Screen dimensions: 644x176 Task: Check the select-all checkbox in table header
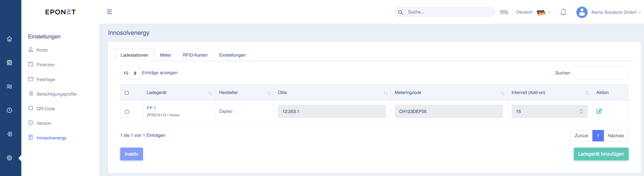[x=127, y=93]
